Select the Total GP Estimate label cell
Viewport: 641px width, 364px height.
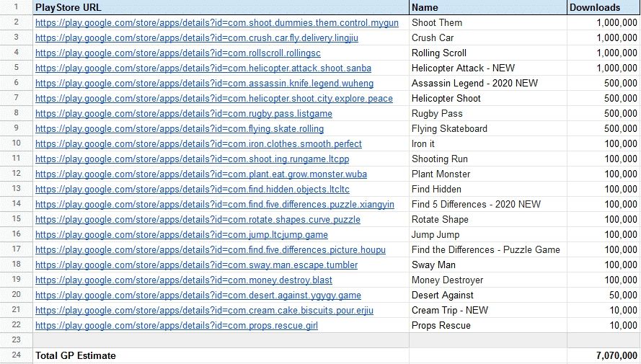220,355
